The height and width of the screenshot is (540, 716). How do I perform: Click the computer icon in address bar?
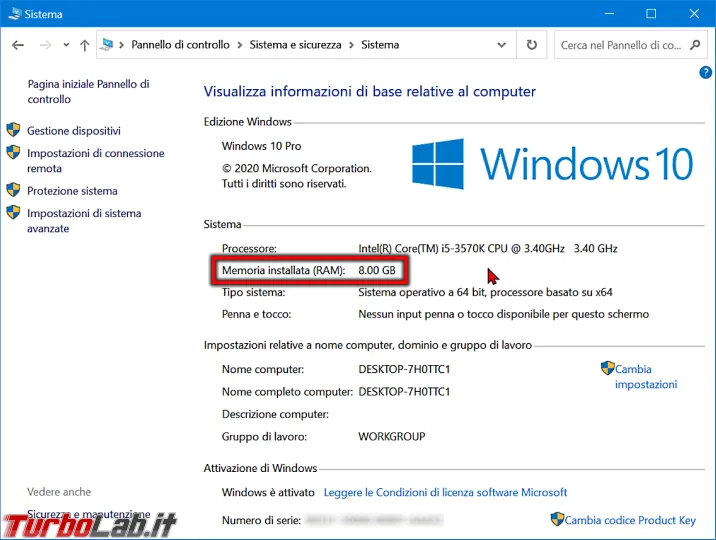coord(106,44)
